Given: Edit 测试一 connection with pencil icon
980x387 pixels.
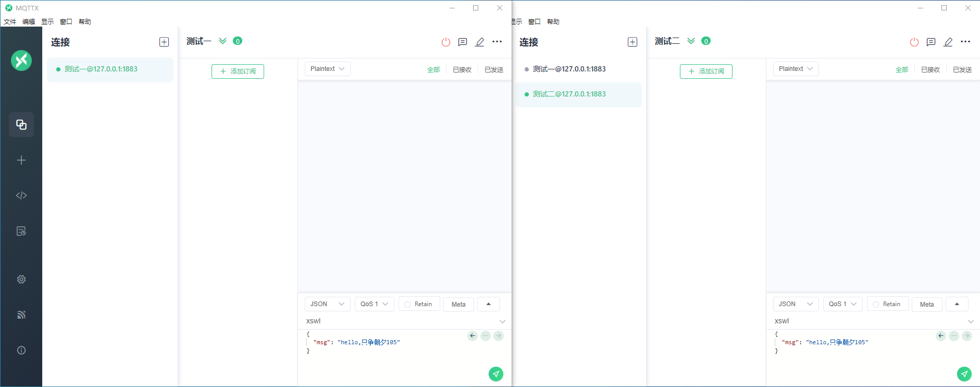Looking at the screenshot, I should coord(480,42).
